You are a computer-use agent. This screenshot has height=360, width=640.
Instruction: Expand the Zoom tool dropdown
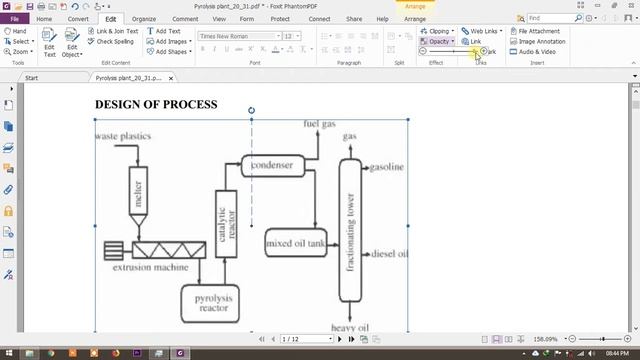pos(31,52)
